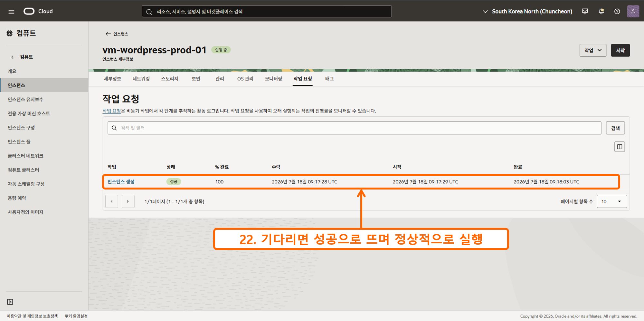644x321 pixels.
Task: Switch to the 태그 tab
Action: [329, 79]
